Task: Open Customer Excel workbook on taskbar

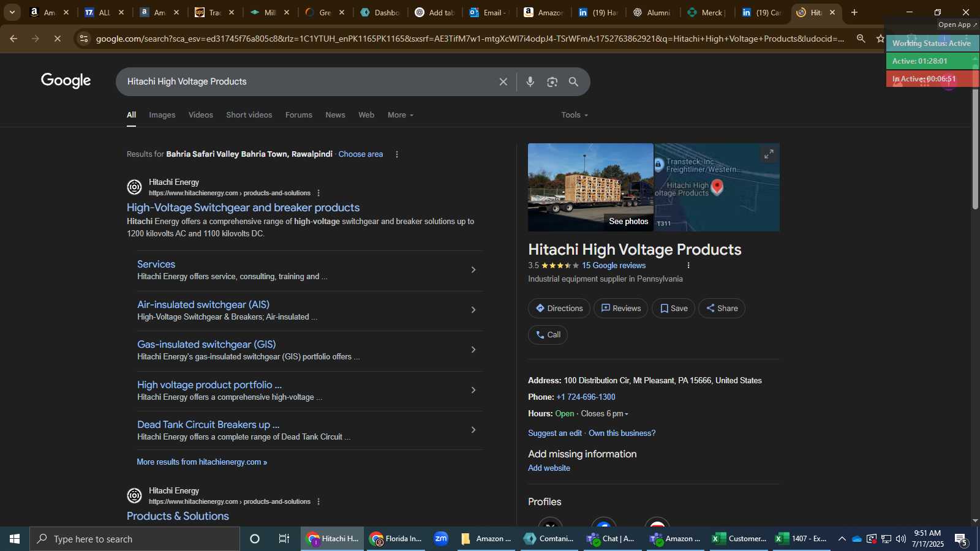Action: [x=739, y=539]
